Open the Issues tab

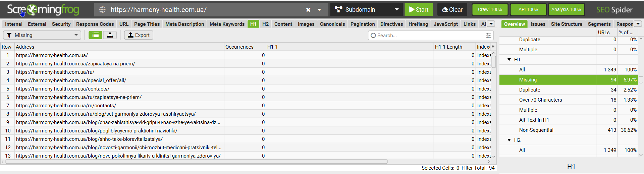click(538, 24)
